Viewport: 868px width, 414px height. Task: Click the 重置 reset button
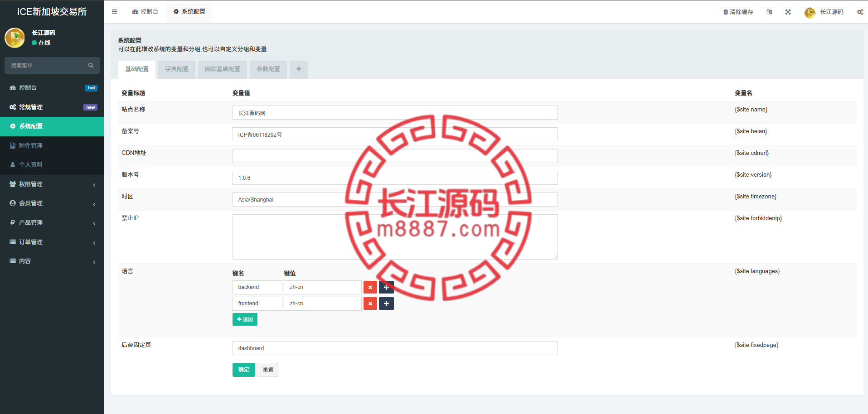[268, 370]
